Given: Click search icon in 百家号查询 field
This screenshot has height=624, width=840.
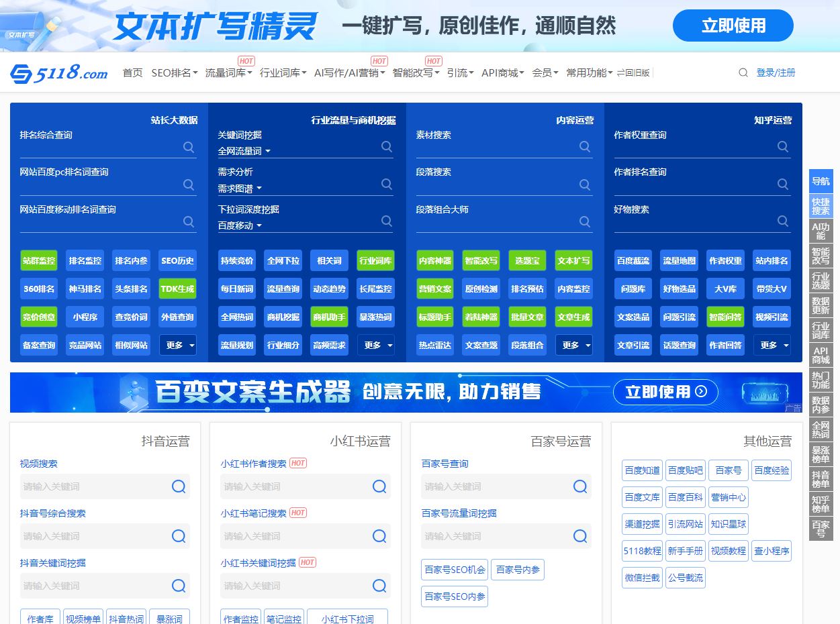Looking at the screenshot, I should (x=580, y=486).
